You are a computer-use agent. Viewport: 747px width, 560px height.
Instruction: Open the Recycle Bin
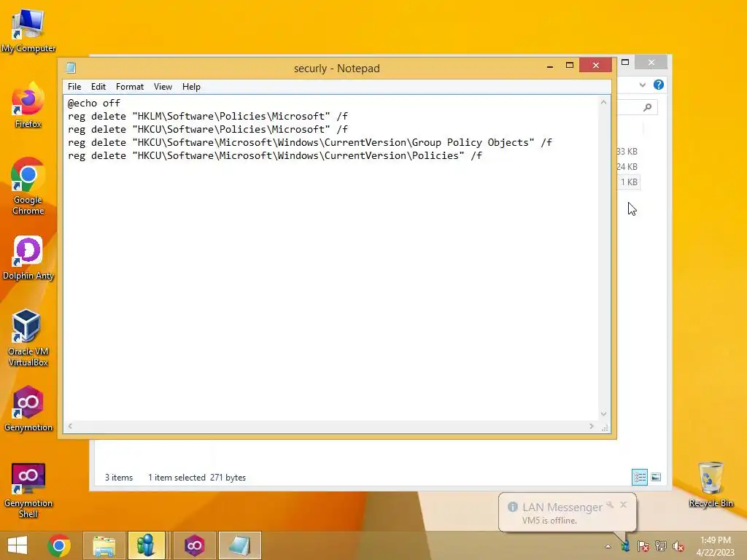coord(711,485)
